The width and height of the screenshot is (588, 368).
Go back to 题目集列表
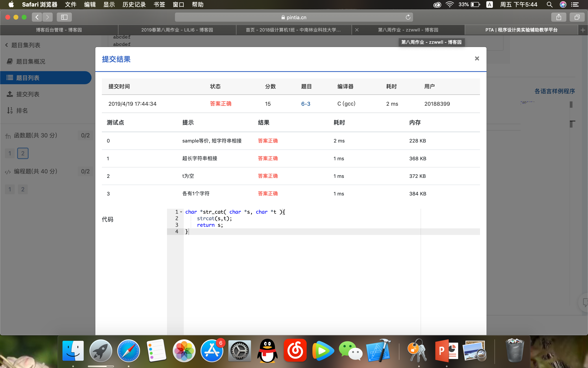click(x=23, y=45)
